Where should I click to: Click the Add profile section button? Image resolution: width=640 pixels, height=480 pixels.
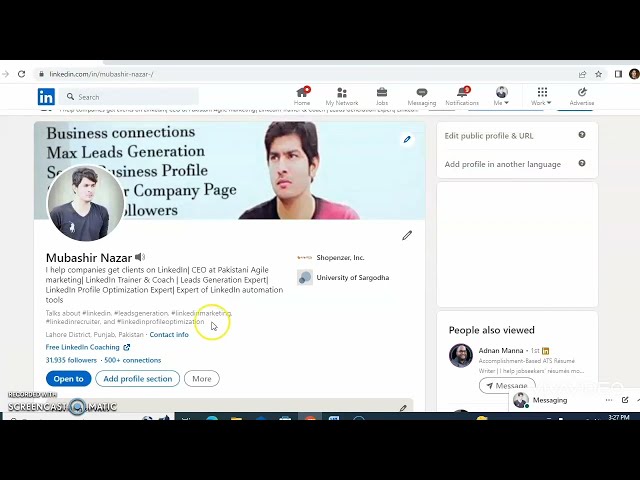[x=138, y=379]
